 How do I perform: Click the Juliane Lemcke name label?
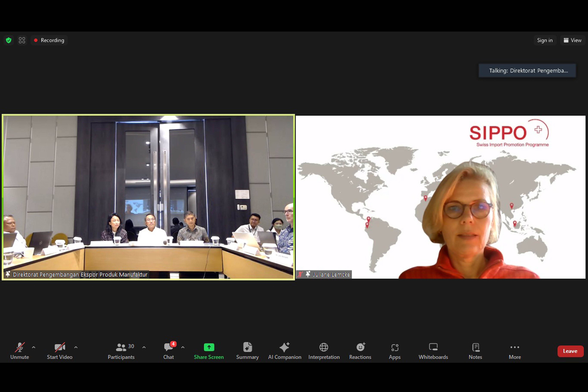click(x=332, y=275)
